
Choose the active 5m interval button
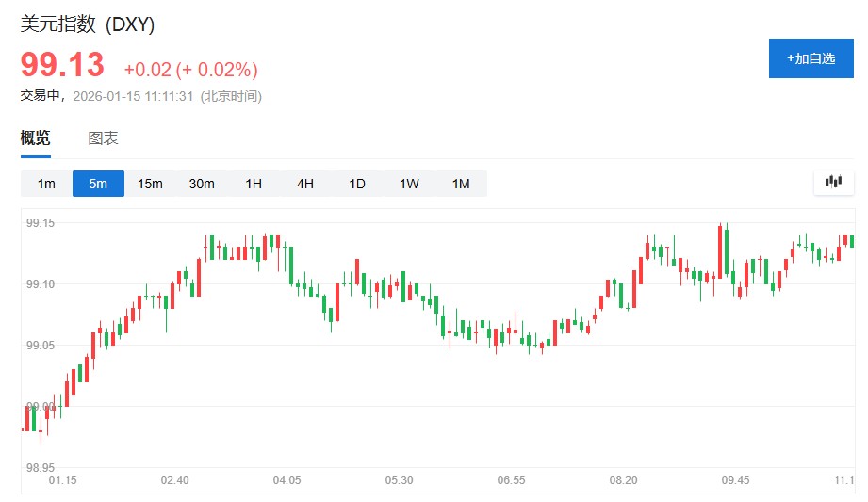98,184
